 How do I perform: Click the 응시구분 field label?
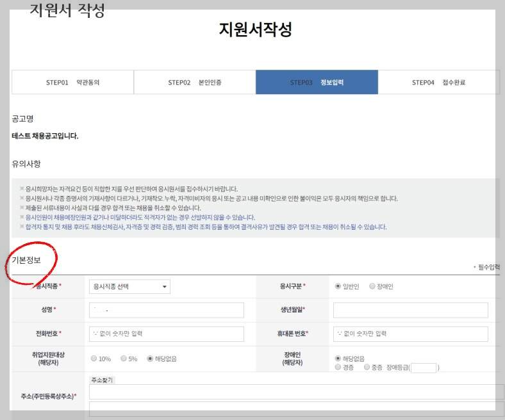tap(291, 286)
